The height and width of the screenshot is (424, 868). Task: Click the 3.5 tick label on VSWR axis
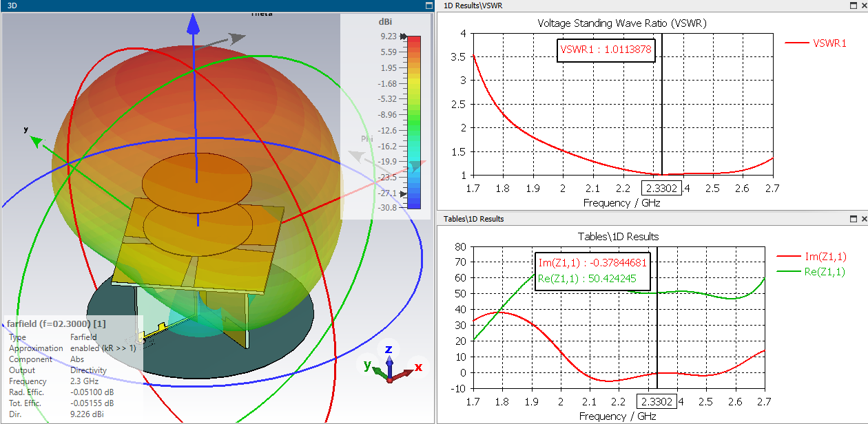(x=458, y=57)
